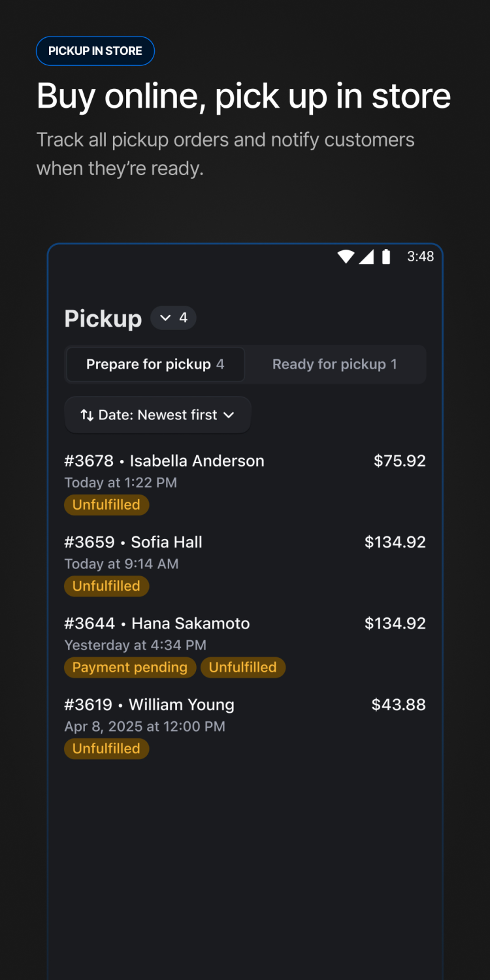Click the Payment pending badge
490x980 pixels.
[x=130, y=667]
